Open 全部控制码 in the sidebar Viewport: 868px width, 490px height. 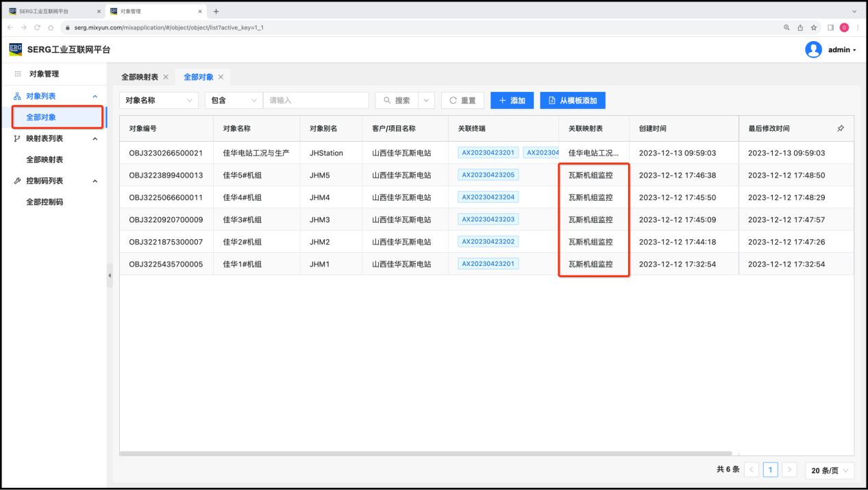point(45,202)
